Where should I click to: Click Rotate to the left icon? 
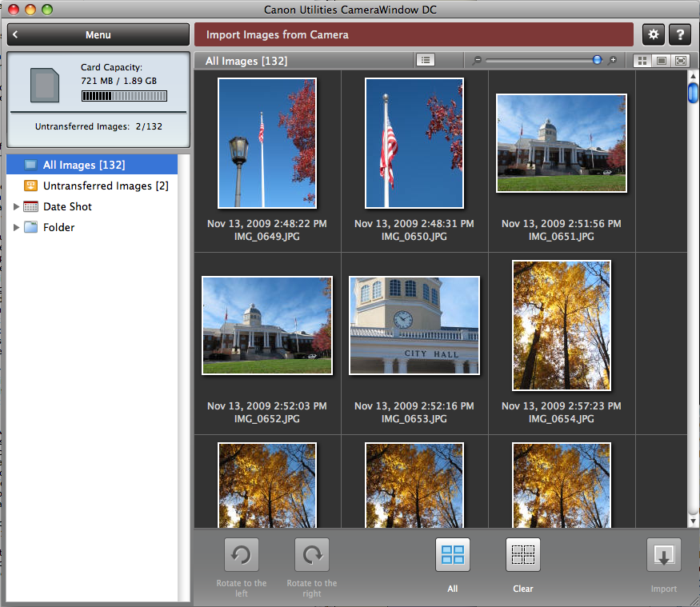point(241,555)
